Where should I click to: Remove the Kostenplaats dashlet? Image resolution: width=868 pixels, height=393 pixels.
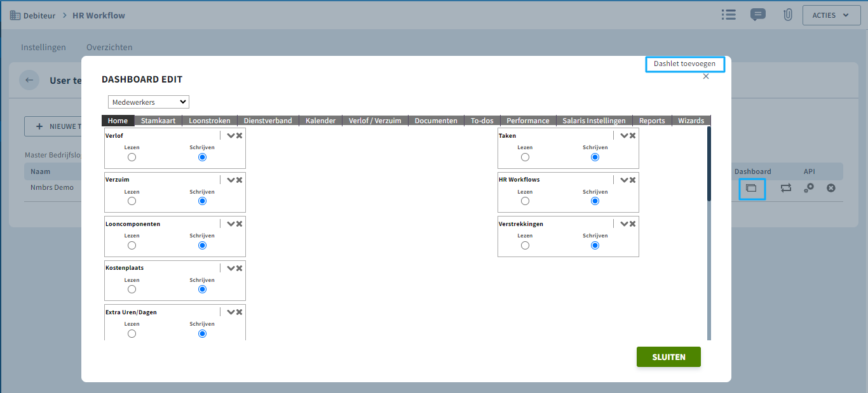point(240,268)
